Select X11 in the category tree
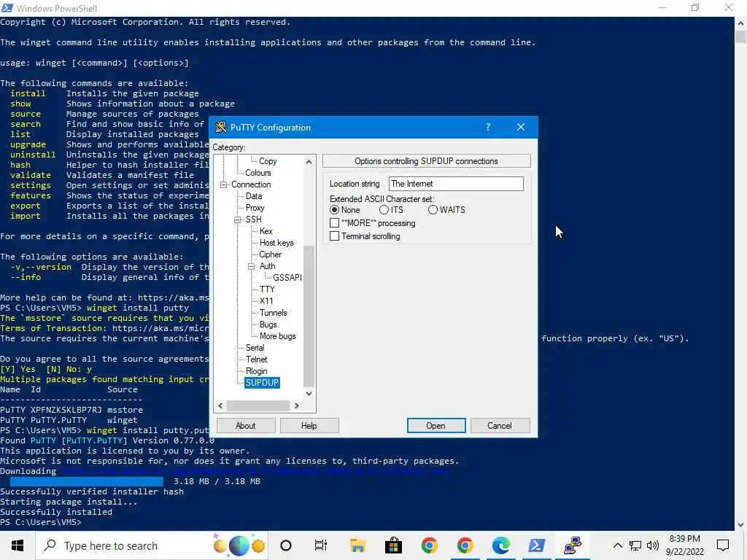The width and height of the screenshot is (747, 560). tap(266, 301)
